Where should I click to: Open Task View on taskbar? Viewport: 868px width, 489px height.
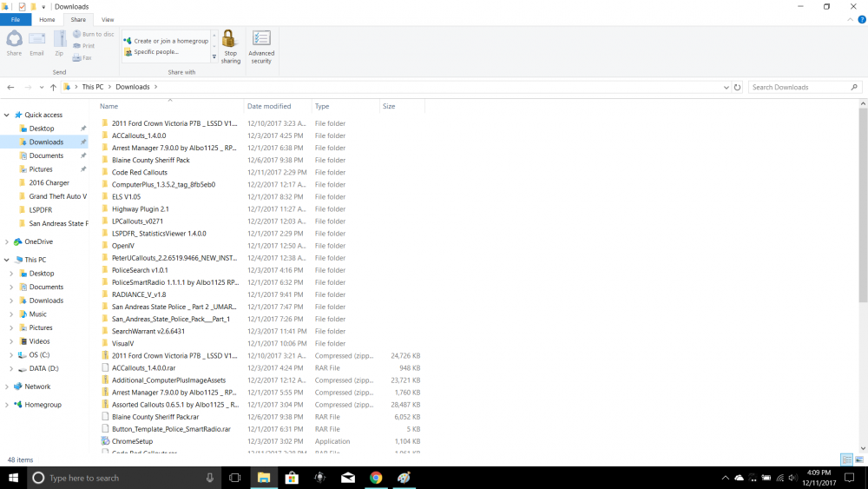coord(234,478)
